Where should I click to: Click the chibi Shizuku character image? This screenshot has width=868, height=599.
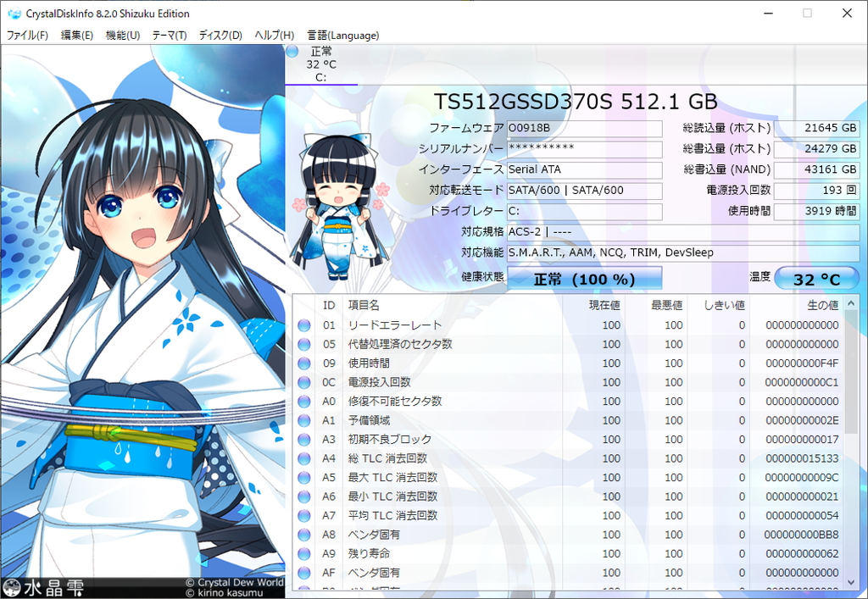pyautogui.click(x=339, y=207)
